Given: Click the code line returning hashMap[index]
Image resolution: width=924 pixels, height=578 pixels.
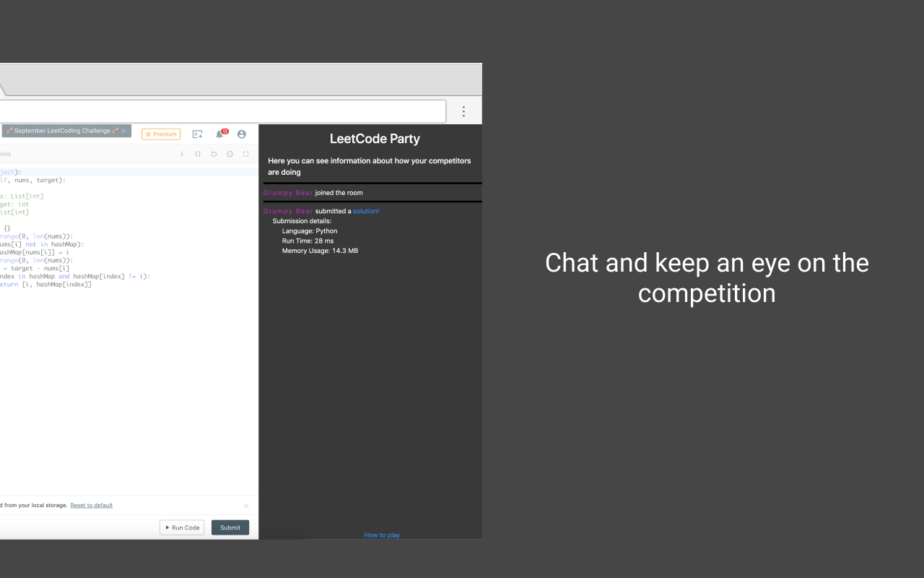Looking at the screenshot, I should point(46,285).
